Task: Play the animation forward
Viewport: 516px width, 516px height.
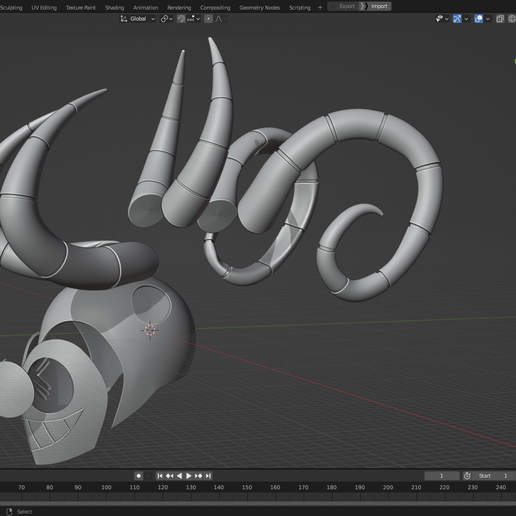Action: tap(189, 476)
